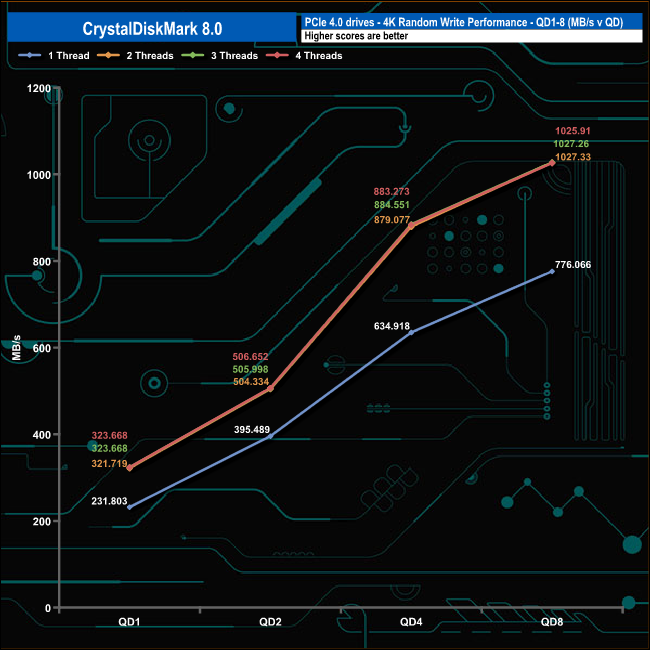This screenshot has height=650, width=650.
Task: Click the 2 Threads legend entry
Action: (x=135, y=56)
